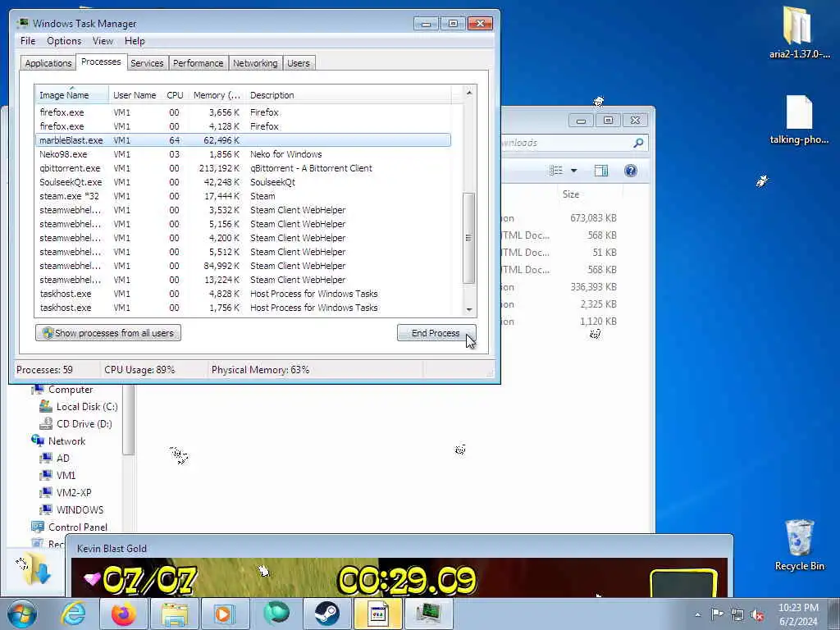Open the clock showing 10:23 PM
Image resolution: width=840 pixels, height=630 pixels.
pos(797,614)
